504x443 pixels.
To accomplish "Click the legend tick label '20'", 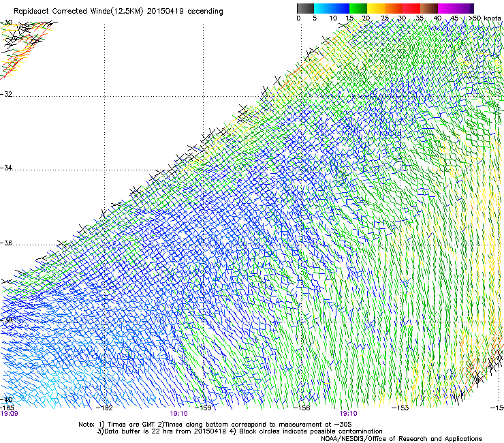I will pyautogui.click(x=366, y=18).
